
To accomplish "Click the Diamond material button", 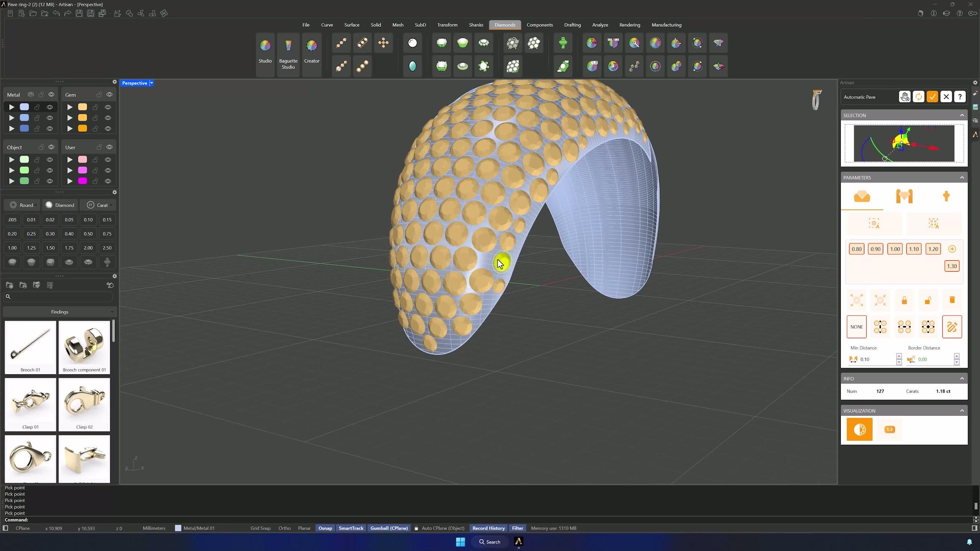I will coord(60,205).
